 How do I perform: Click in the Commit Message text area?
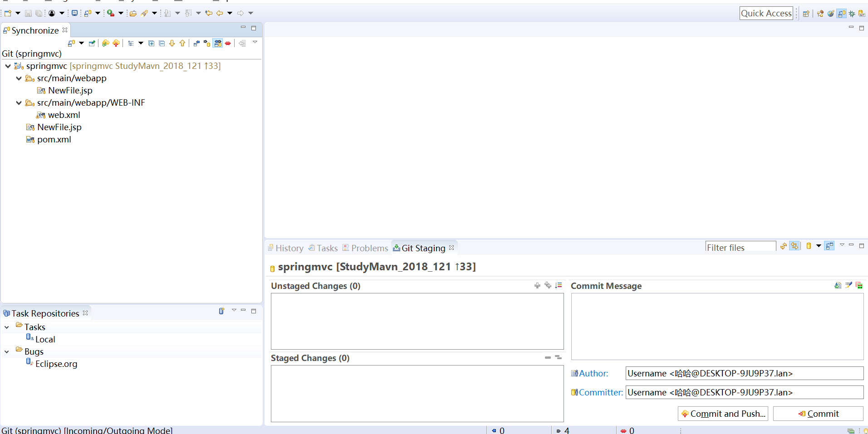pos(717,327)
